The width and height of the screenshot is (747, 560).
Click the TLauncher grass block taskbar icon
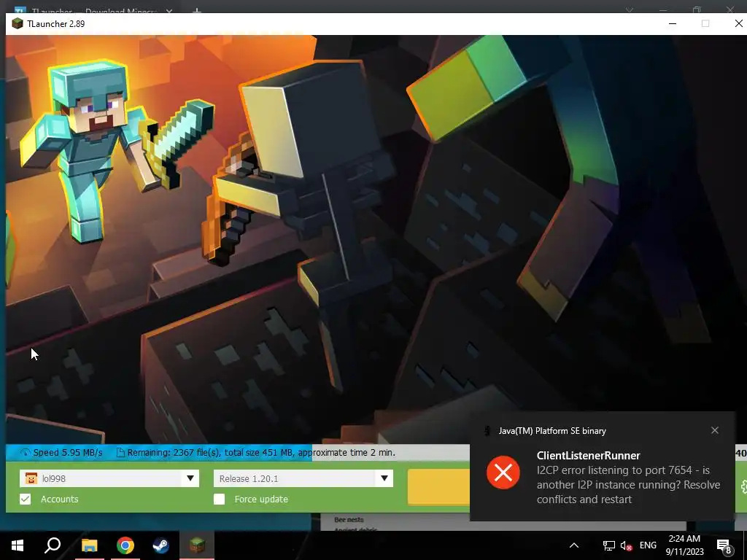(x=197, y=545)
